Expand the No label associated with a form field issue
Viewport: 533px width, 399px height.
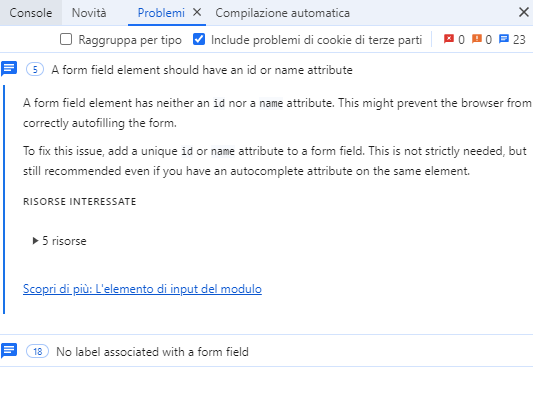tap(152, 352)
